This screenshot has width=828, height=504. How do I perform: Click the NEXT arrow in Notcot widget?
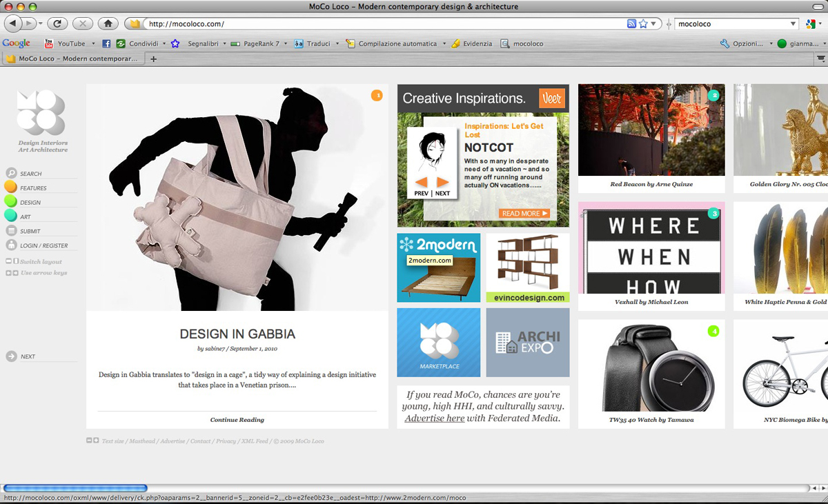click(x=443, y=183)
